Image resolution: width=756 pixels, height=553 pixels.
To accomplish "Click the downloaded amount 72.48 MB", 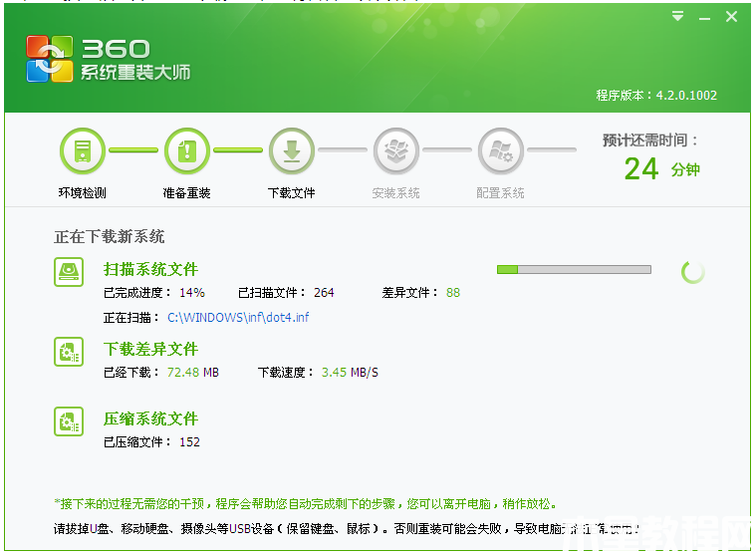I will coord(193,373).
